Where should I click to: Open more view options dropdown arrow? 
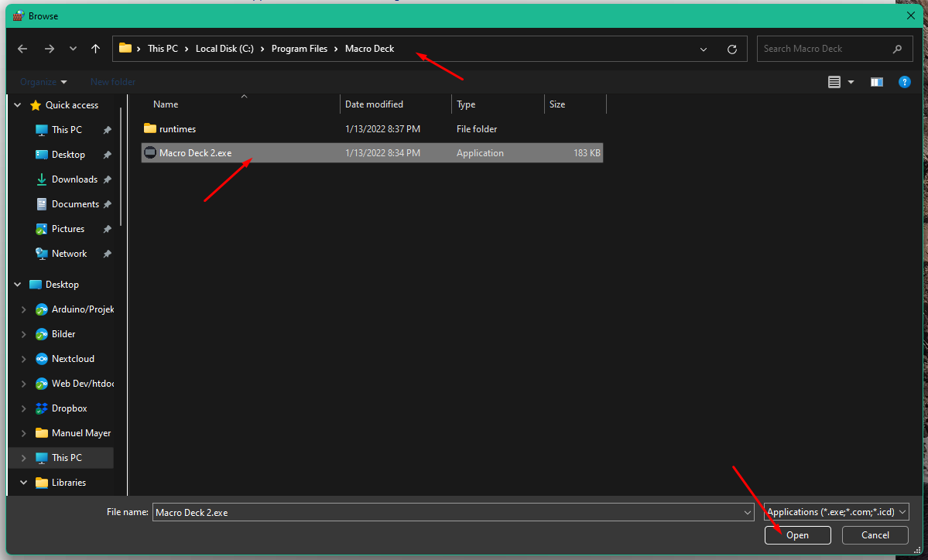pyautogui.click(x=851, y=82)
